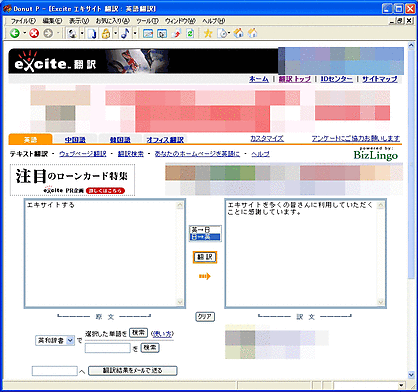Click page scrollbar down arrow

point(411,375)
